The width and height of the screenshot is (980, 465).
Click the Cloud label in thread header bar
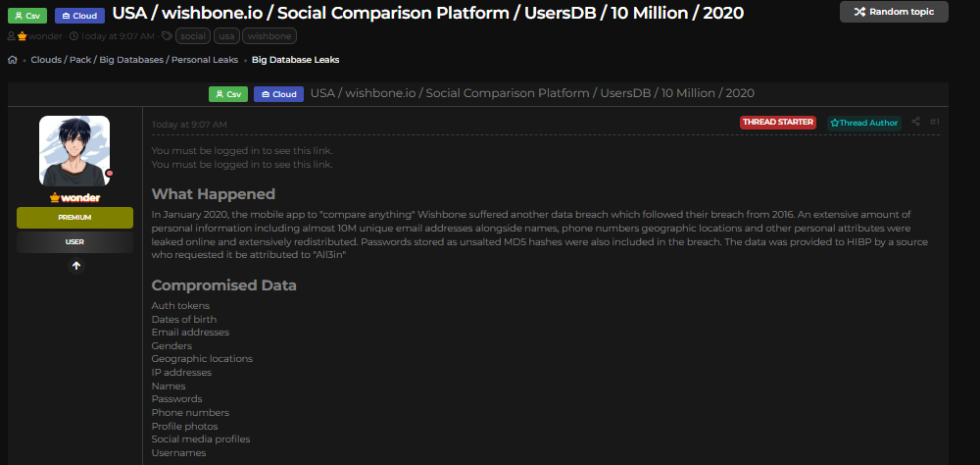(278, 94)
